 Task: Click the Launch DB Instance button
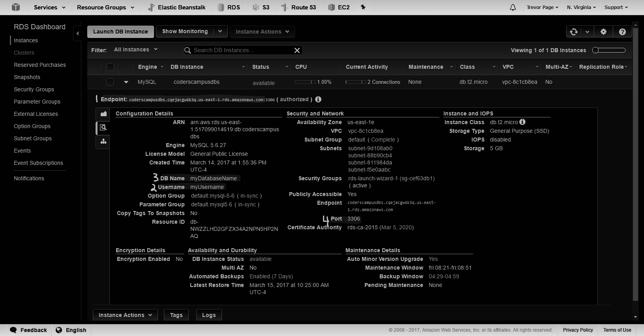tap(120, 32)
